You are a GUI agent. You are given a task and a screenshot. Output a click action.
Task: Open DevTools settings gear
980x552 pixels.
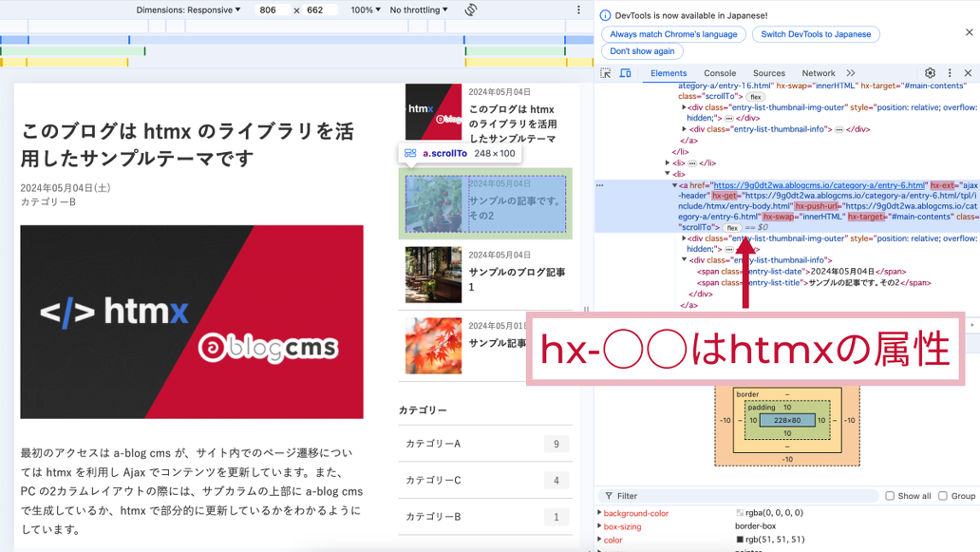coord(930,73)
